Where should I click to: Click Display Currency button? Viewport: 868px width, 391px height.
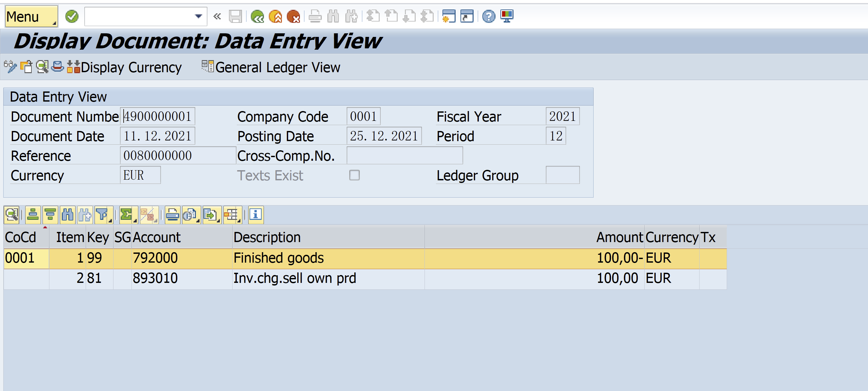(x=124, y=67)
